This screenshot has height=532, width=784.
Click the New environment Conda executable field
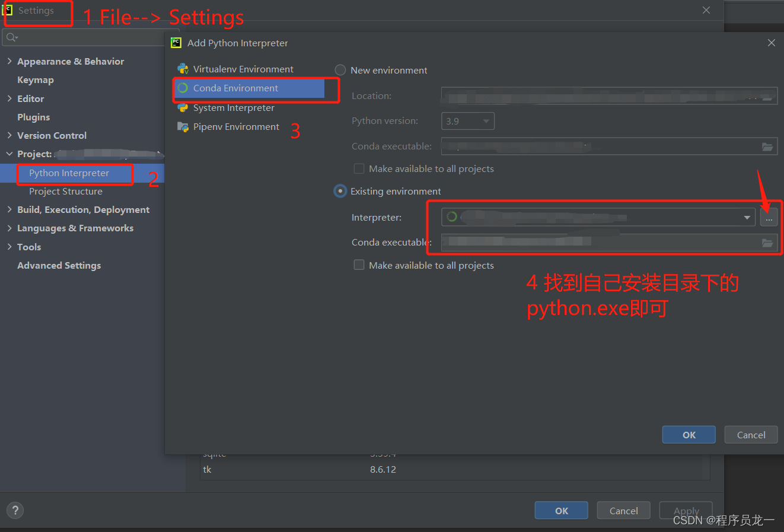(x=609, y=146)
